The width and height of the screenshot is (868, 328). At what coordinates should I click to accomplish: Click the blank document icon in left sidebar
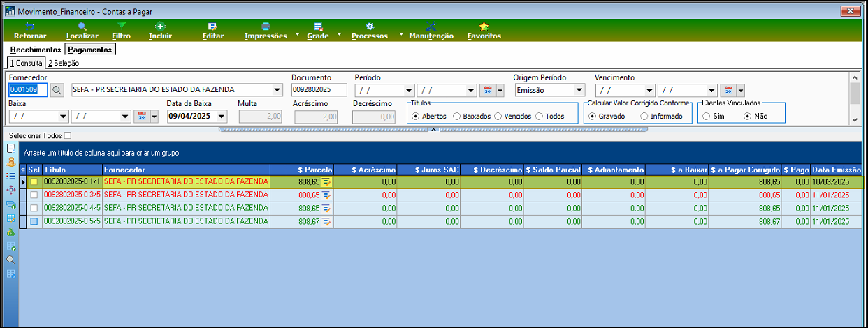(10, 149)
